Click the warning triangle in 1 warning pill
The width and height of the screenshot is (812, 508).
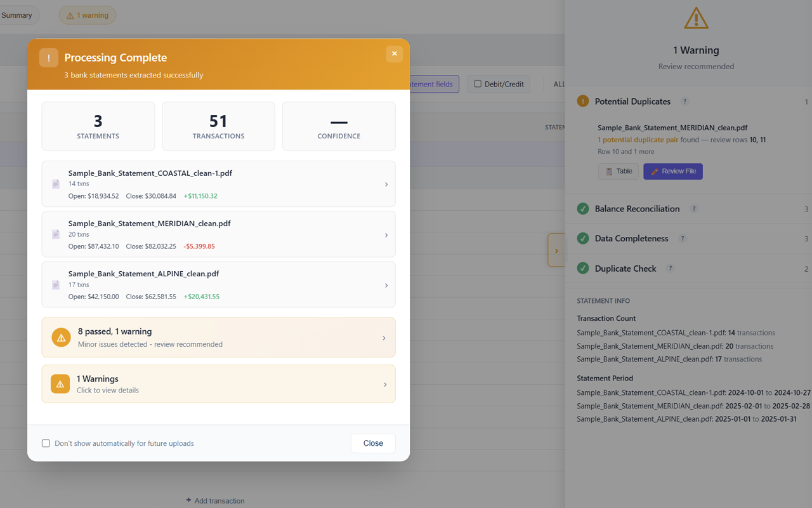pyautogui.click(x=70, y=16)
